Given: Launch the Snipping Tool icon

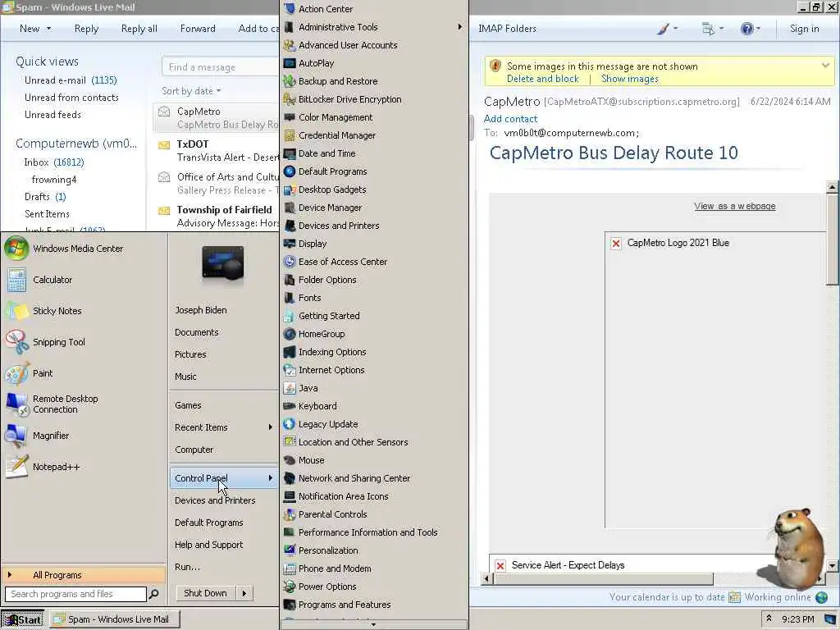Looking at the screenshot, I should [16, 342].
